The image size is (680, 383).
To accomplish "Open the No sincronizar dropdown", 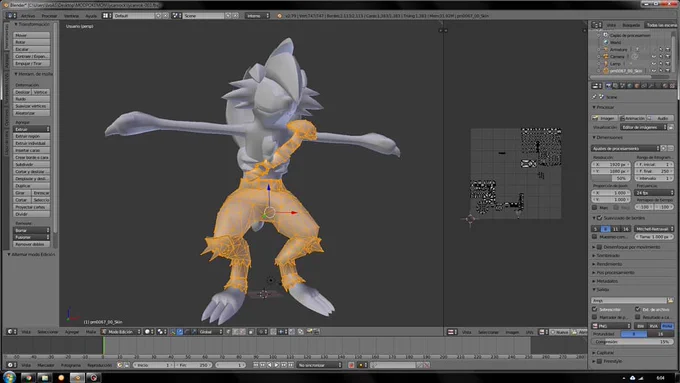I will (x=320, y=365).
